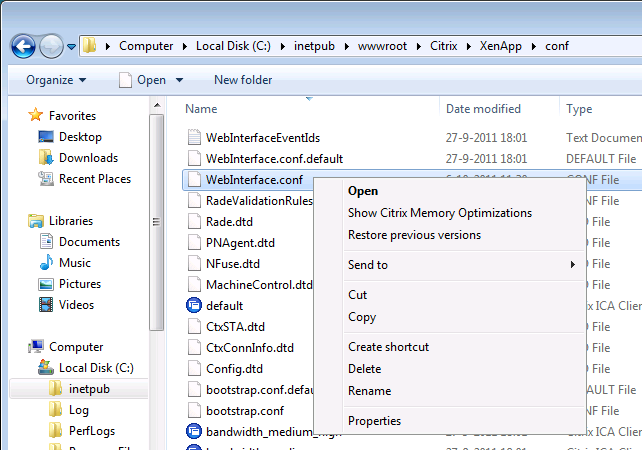Select WebInterface.conf file icon

coord(194,179)
